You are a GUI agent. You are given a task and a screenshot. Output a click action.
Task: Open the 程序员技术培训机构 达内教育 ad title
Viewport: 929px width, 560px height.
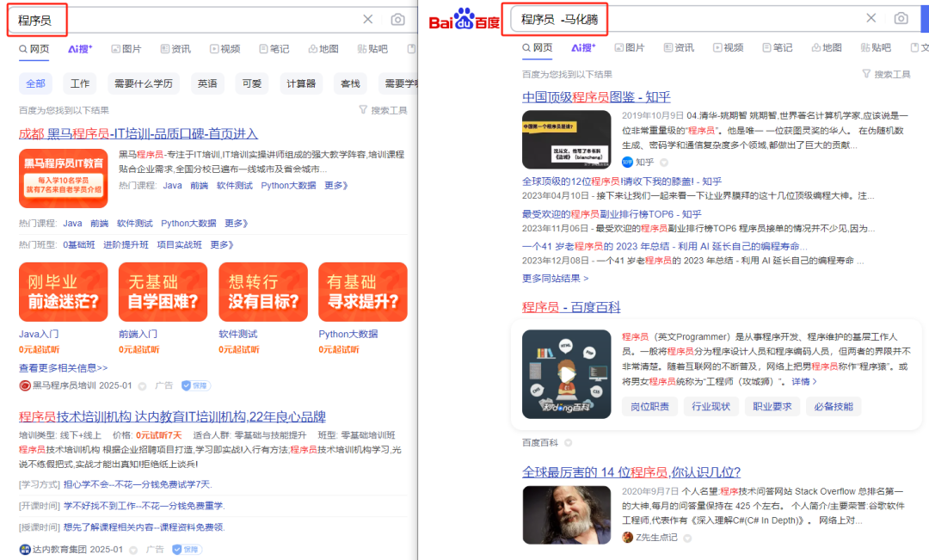(x=172, y=416)
